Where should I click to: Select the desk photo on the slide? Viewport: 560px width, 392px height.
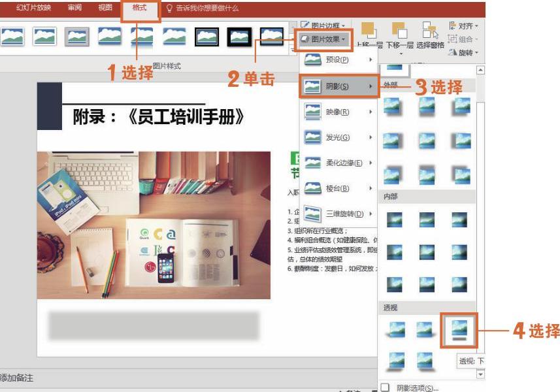coord(154,225)
